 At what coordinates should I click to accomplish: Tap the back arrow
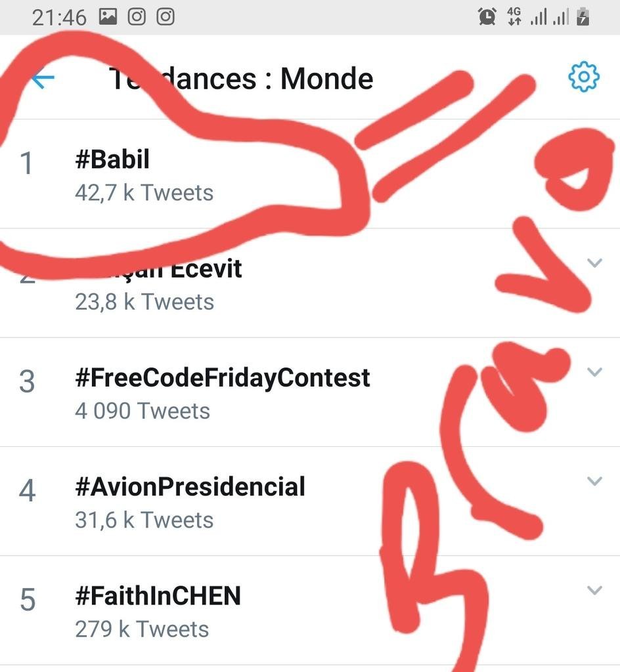tap(43, 79)
